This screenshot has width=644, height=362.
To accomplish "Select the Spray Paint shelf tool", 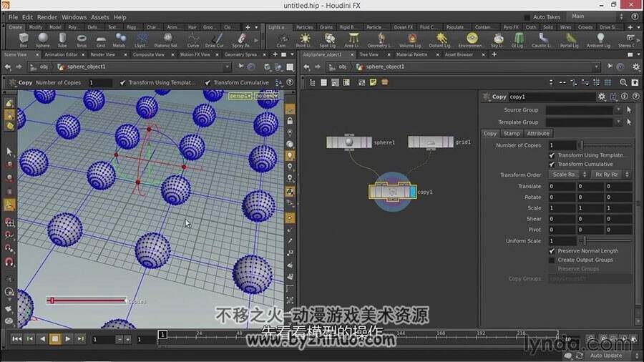I will coord(241,40).
